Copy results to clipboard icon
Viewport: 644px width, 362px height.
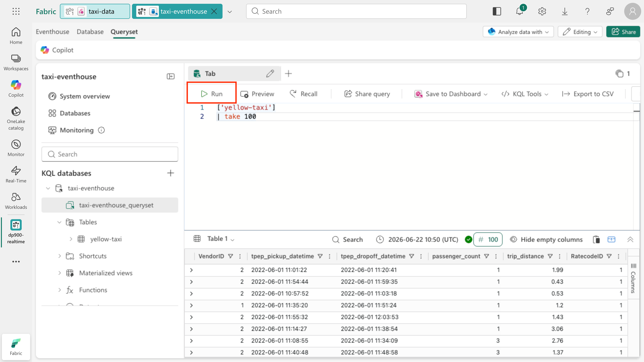coord(596,239)
